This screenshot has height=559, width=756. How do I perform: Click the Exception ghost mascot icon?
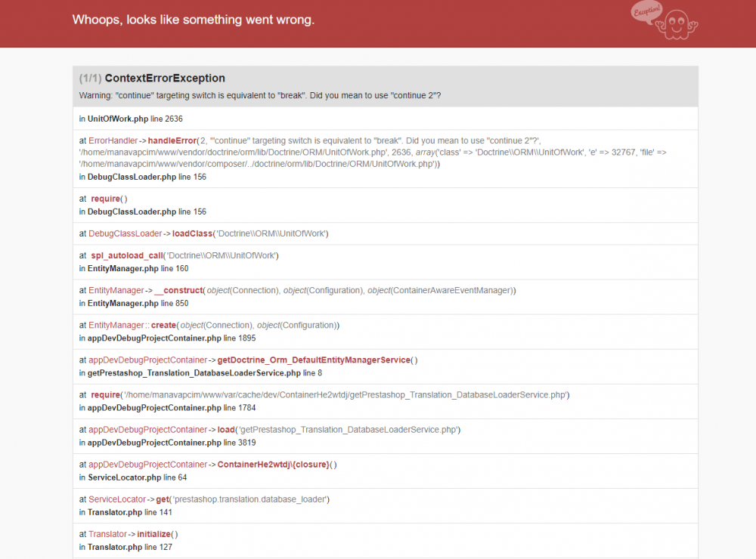(671, 23)
